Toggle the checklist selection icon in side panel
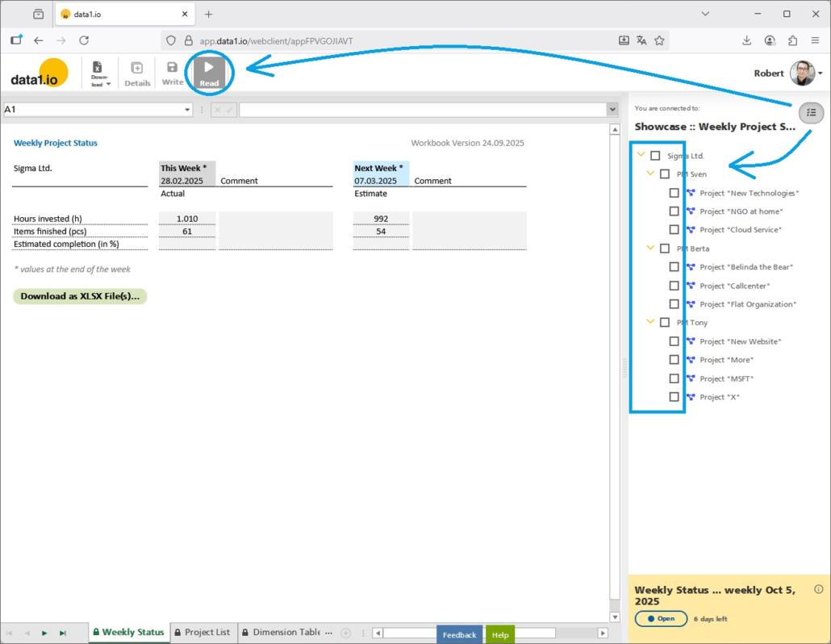 (811, 113)
